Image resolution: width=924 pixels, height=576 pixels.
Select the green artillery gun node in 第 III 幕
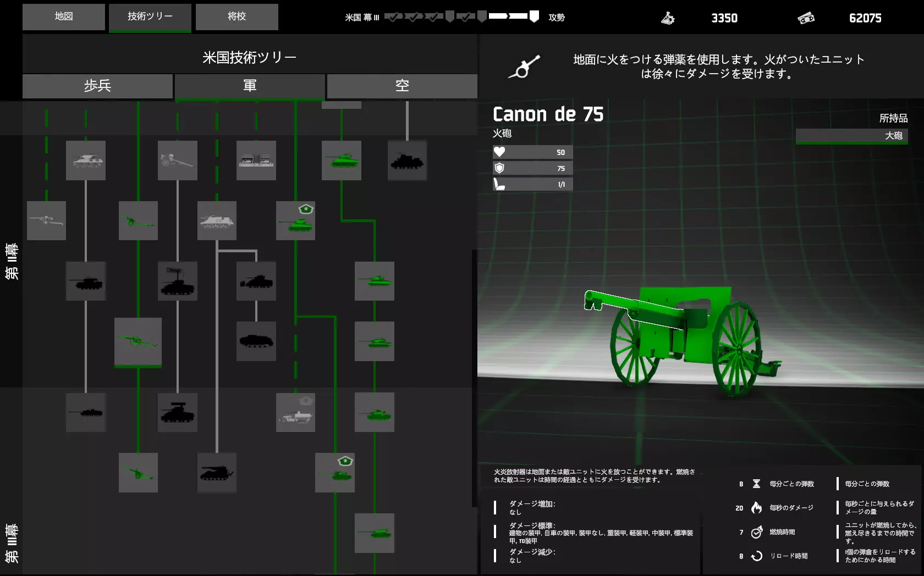tap(138, 473)
